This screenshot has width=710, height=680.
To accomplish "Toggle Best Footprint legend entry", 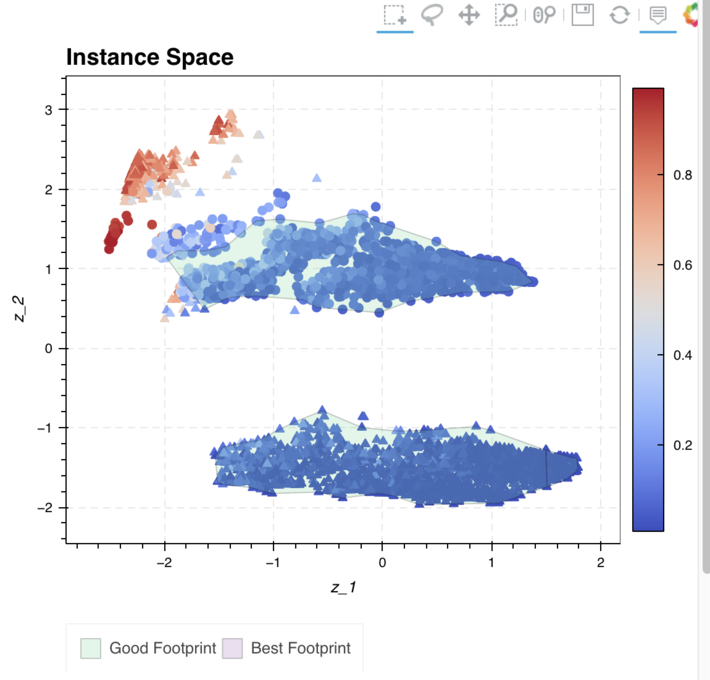I will 287,648.
